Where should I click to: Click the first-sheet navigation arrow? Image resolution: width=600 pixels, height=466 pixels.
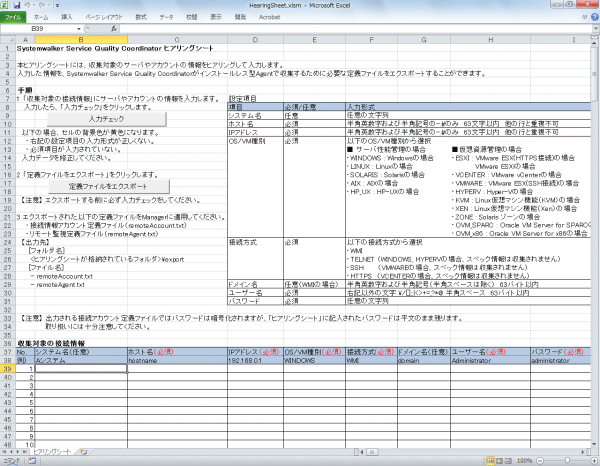5,452
